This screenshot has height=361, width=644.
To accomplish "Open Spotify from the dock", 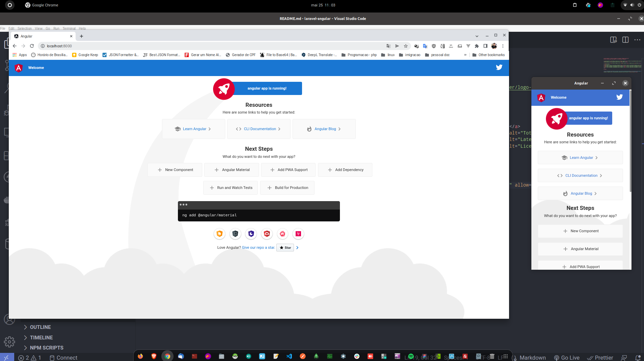I will [x=411, y=356].
